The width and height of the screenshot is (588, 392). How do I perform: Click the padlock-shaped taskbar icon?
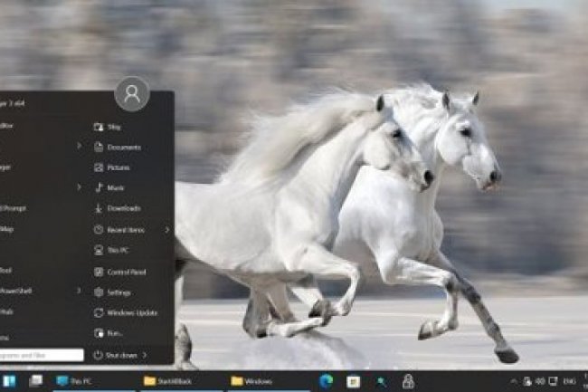tap(408, 381)
